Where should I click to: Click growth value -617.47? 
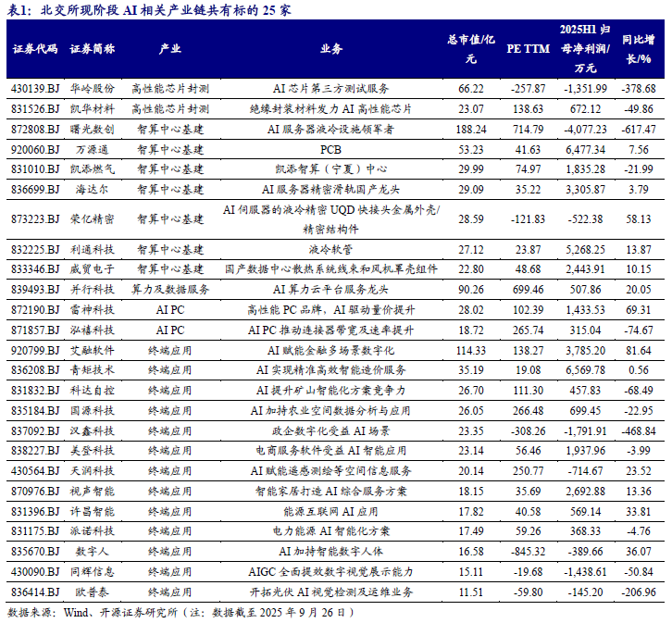coord(639,129)
